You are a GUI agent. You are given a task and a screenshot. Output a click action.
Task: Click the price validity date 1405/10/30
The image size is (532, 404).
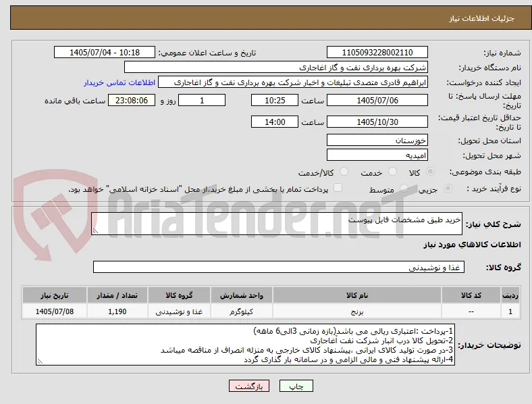(377, 122)
